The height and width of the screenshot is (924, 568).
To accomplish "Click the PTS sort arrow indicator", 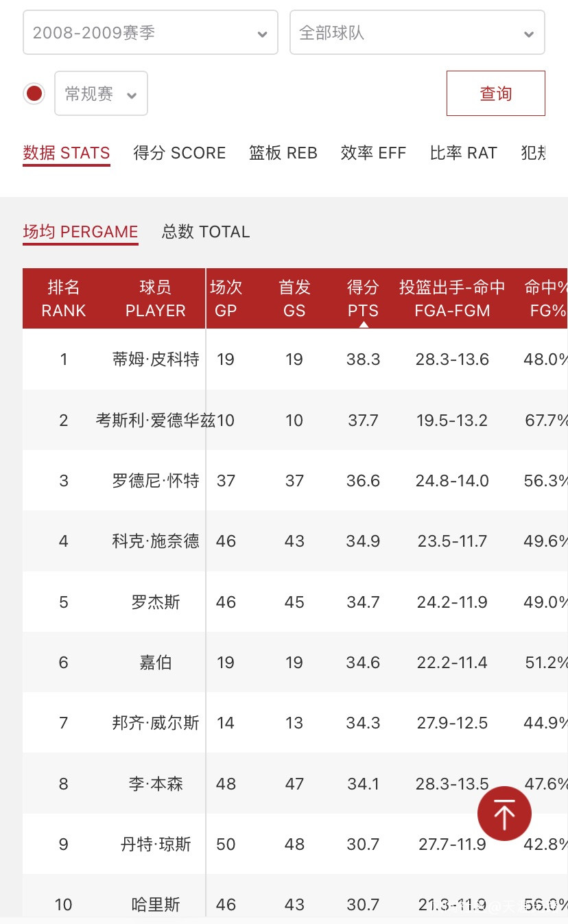I will 364,324.
